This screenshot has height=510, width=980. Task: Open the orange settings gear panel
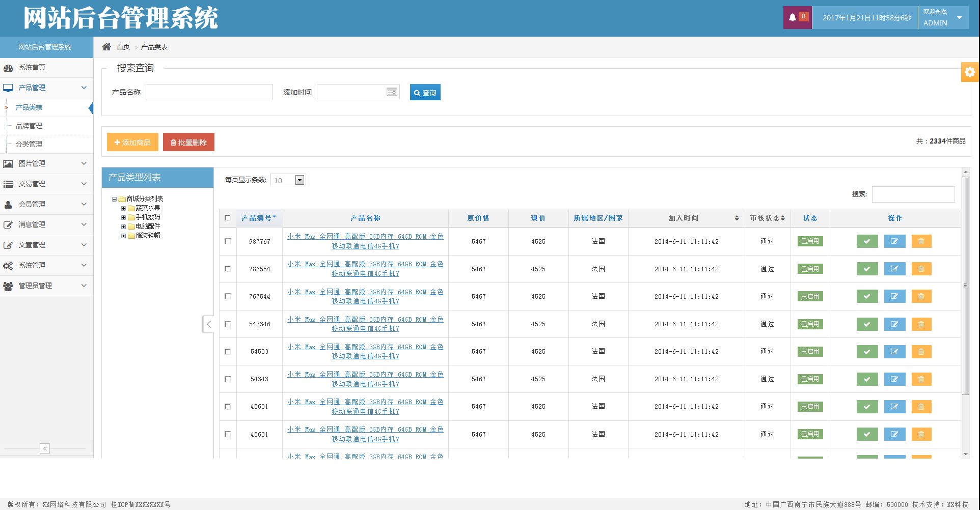click(x=970, y=72)
